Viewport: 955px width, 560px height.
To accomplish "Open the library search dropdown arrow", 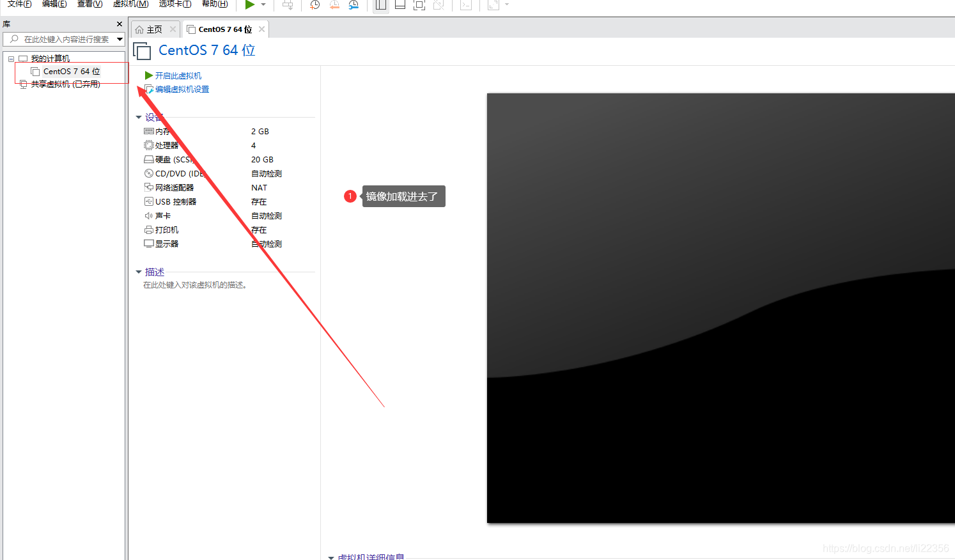I will pyautogui.click(x=120, y=40).
